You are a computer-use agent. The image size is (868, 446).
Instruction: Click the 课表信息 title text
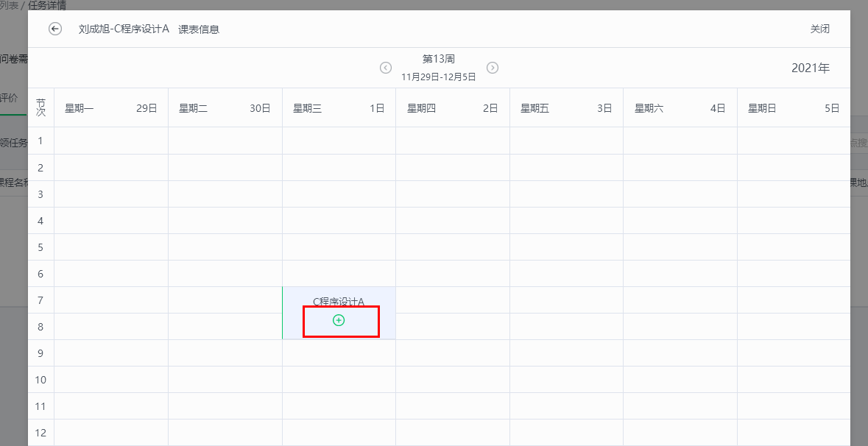pyautogui.click(x=199, y=29)
